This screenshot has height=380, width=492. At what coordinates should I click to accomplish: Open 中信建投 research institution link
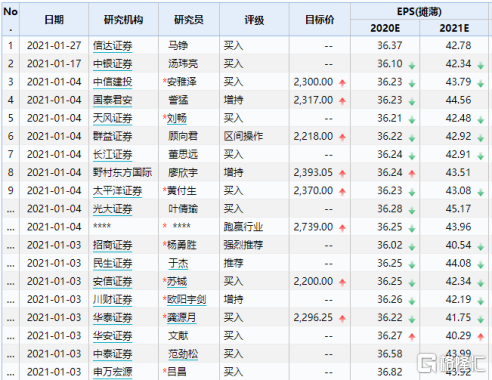click(x=113, y=82)
